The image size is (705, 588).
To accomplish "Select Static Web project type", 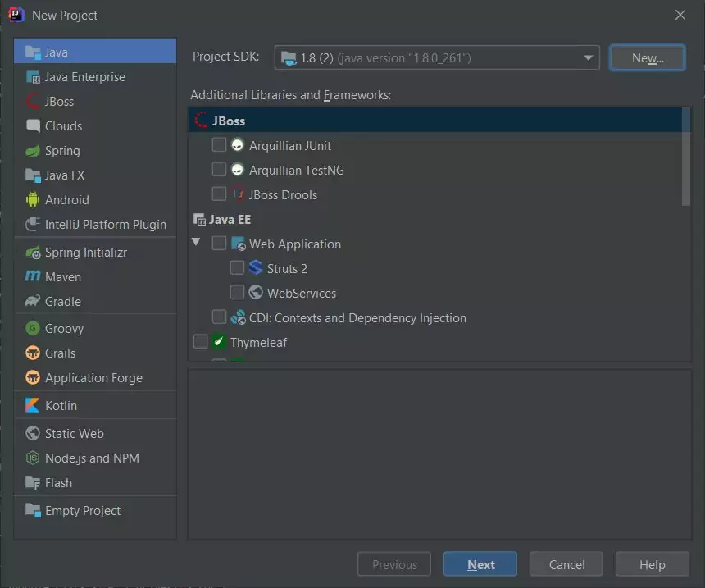I will 95,433.
